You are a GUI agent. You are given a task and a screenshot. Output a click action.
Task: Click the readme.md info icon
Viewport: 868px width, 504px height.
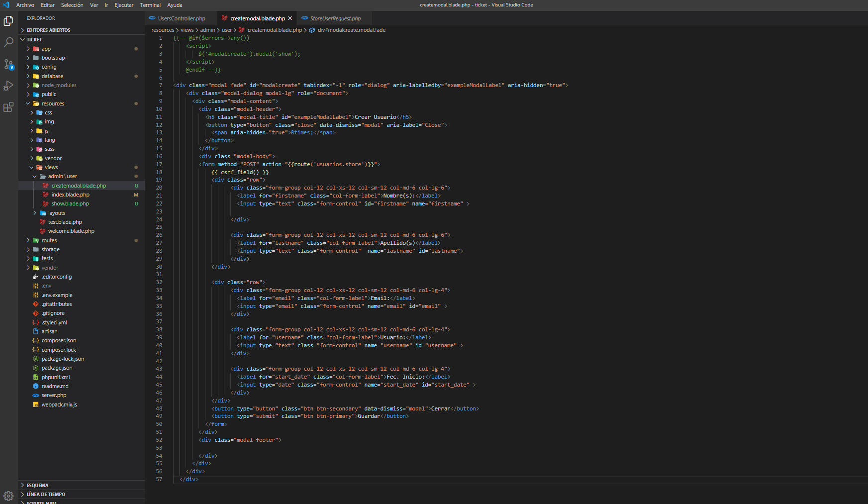pos(36,386)
